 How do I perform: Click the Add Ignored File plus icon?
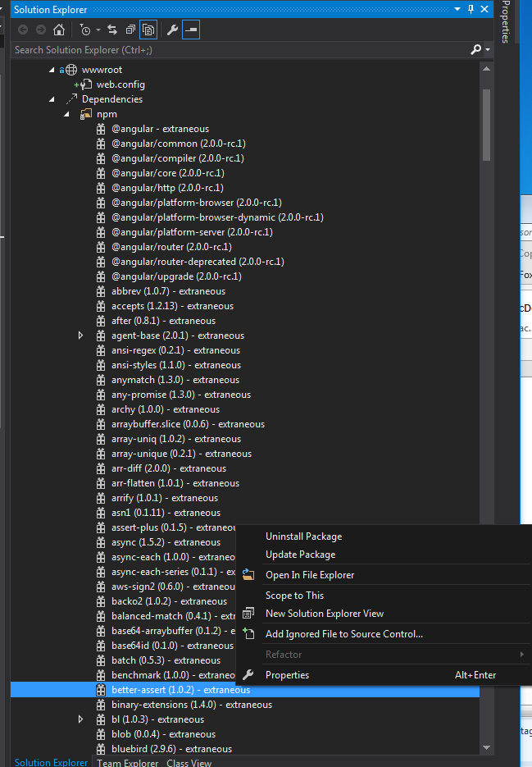(248, 634)
